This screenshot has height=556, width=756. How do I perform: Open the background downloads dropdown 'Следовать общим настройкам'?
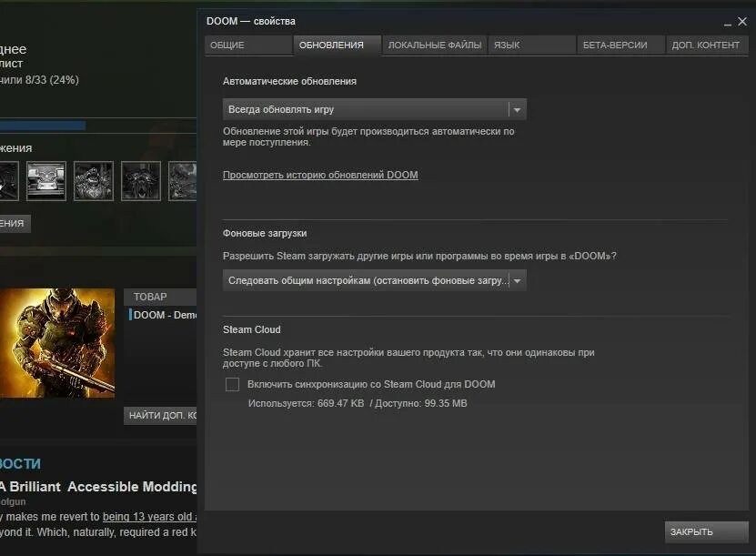[x=374, y=280]
